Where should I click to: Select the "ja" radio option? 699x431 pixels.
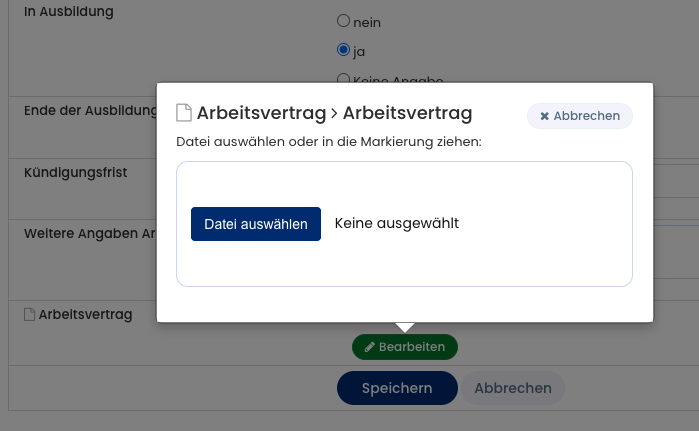344,50
